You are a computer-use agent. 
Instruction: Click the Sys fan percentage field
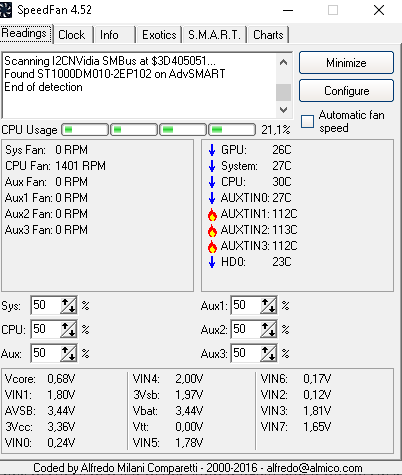click(x=46, y=305)
